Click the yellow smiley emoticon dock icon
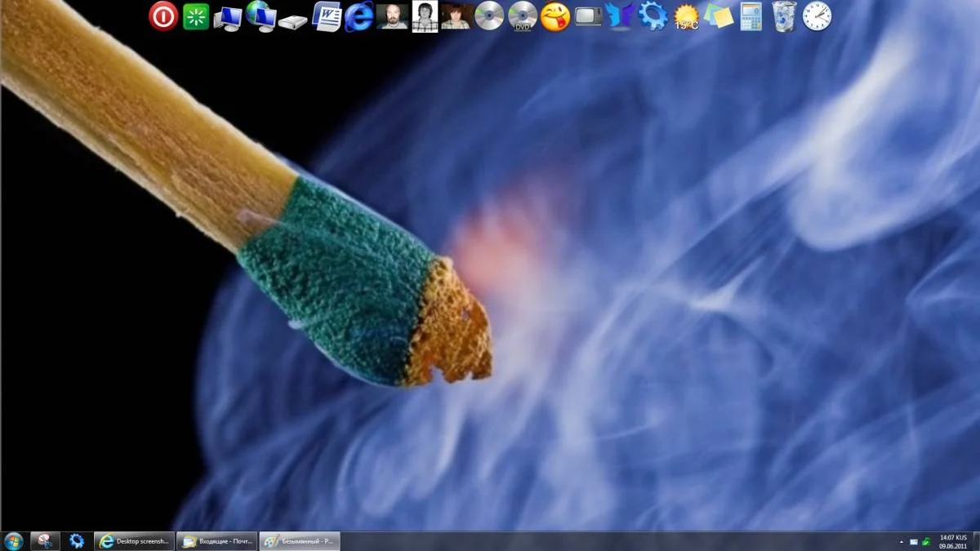The width and height of the screenshot is (980, 551). [555, 16]
